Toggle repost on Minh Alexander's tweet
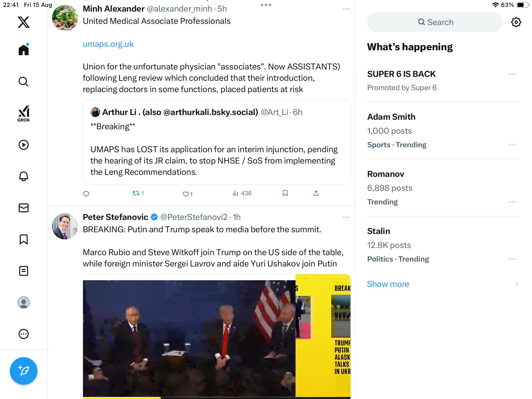Screen dimensions: 532x399 [138, 193]
